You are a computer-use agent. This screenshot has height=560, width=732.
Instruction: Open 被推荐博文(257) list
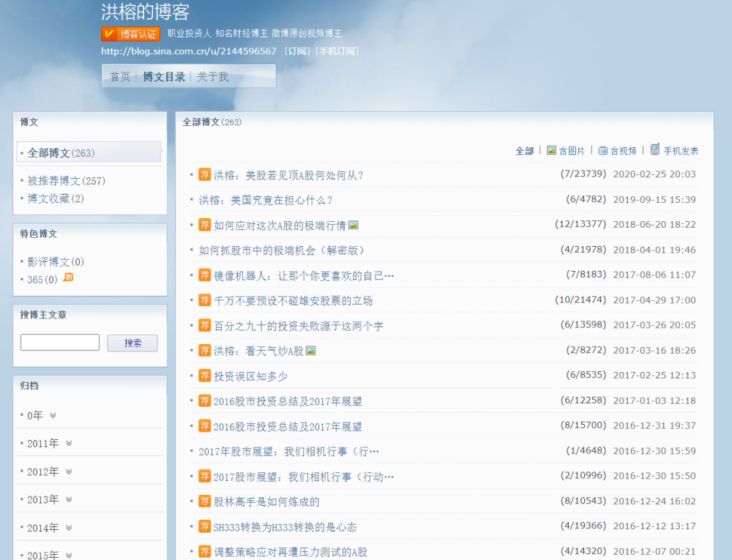coord(67,181)
